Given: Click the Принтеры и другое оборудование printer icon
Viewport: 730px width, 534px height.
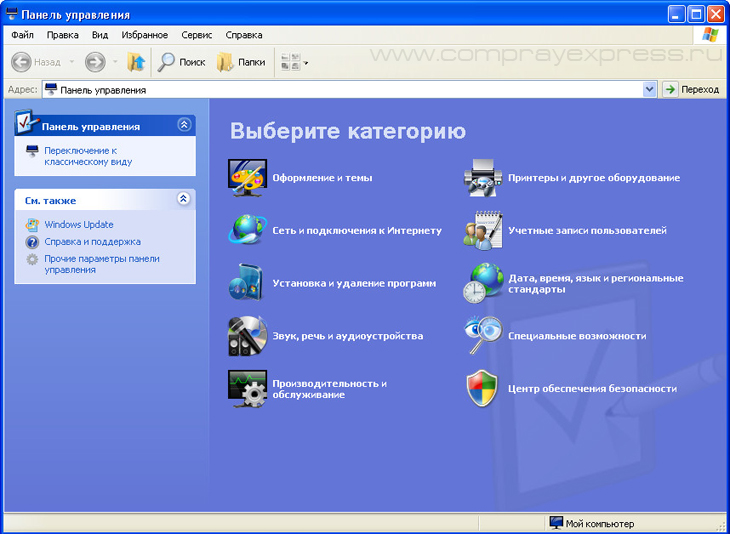Looking at the screenshot, I should point(483,177).
